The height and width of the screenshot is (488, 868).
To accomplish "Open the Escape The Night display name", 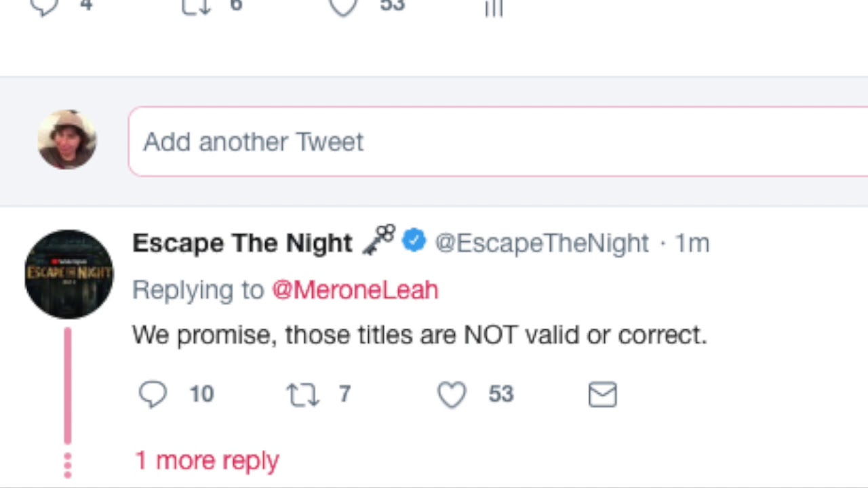I will [242, 243].
